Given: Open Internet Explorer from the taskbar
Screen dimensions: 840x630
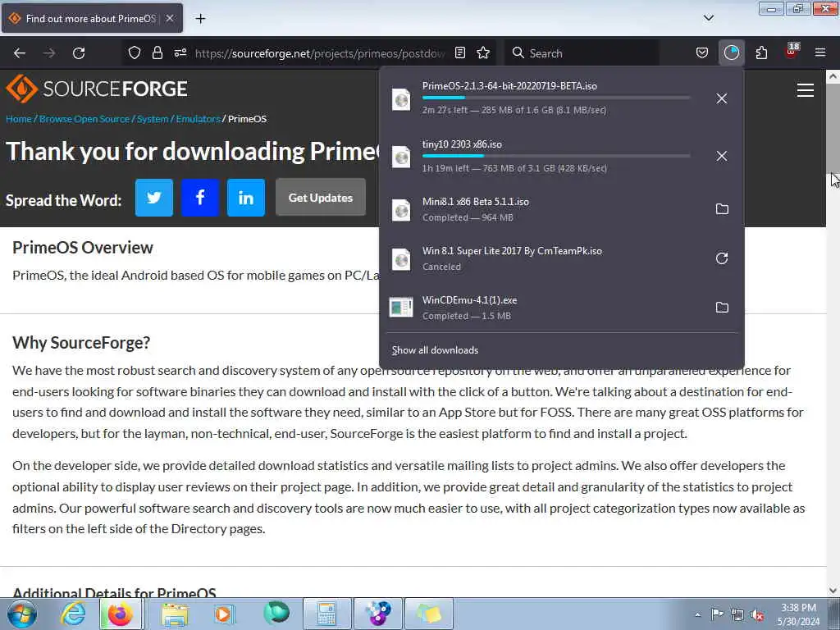Looking at the screenshot, I should pyautogui.click(x=73, y=614).
